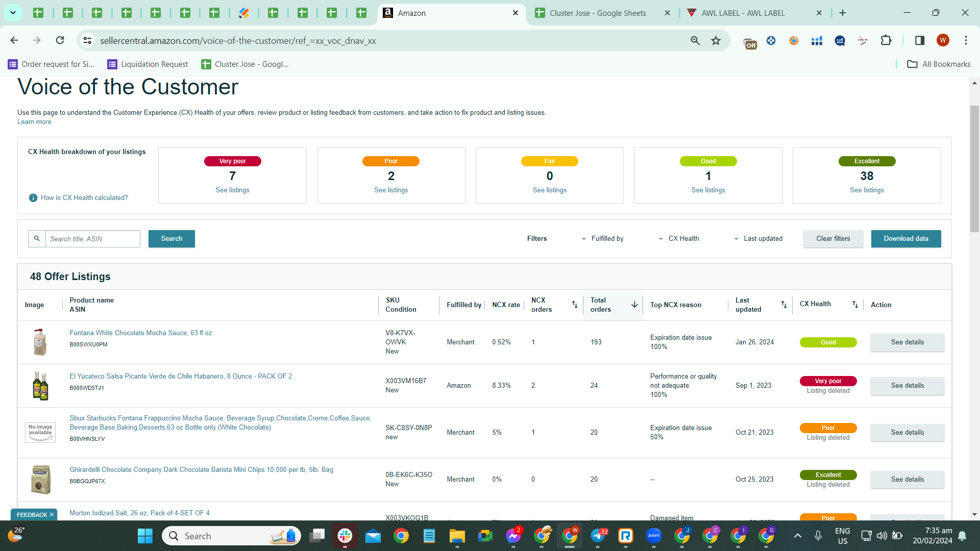The width and height of the screenshot is (980, 551).
Task: Click the magnifier icon beside Search title field
Action: click(x=37, y=238)
